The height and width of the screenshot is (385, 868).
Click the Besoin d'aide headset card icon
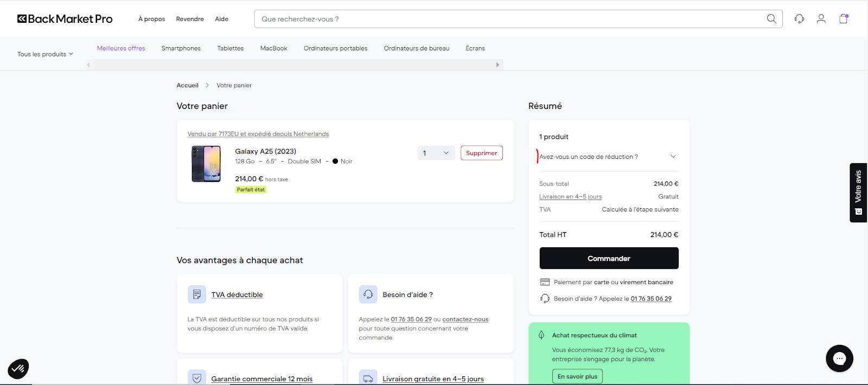point(368,294)
